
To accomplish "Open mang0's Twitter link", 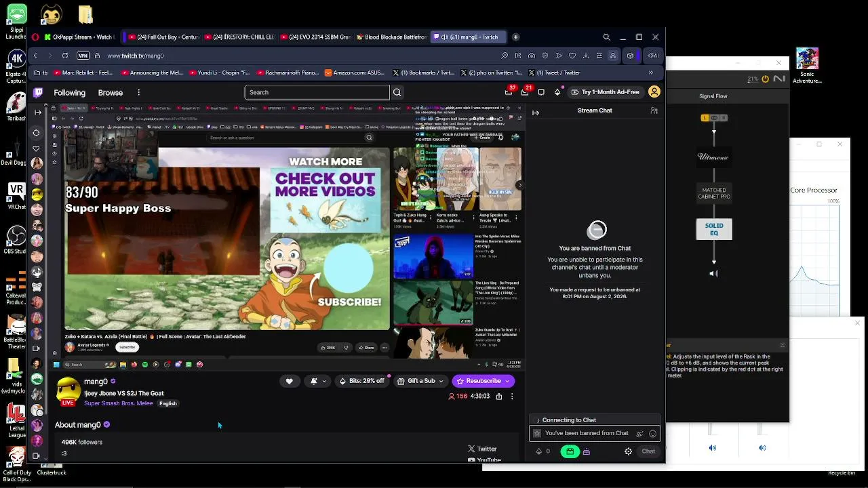I will [x=482, y=449].
